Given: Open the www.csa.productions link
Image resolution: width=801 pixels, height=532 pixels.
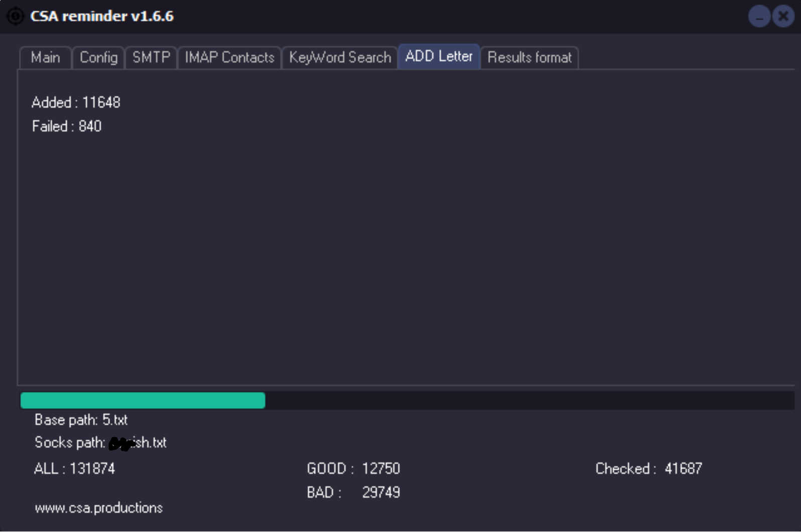Looking at the screenshot, I should click(99, 508).
